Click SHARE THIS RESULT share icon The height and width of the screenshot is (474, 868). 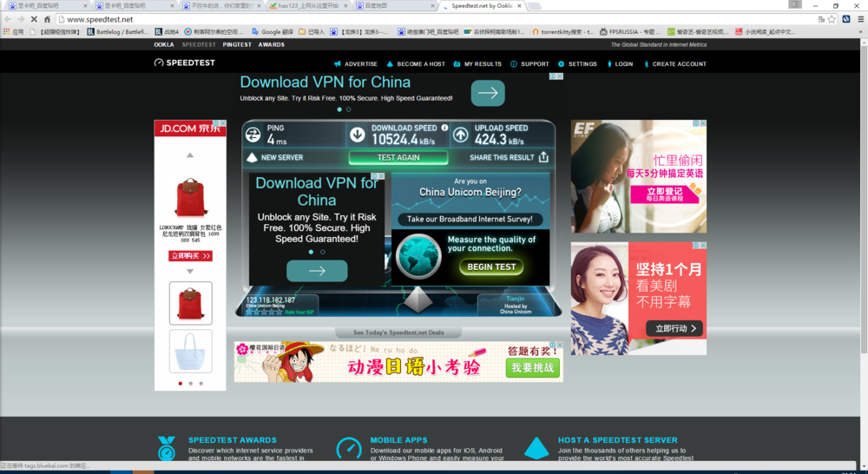tap(543, 157)
